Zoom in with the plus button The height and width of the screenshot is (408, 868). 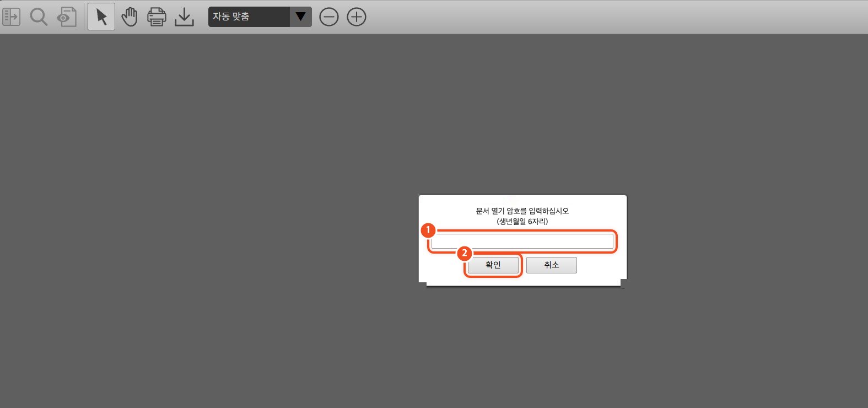click(x=357, y=17)
